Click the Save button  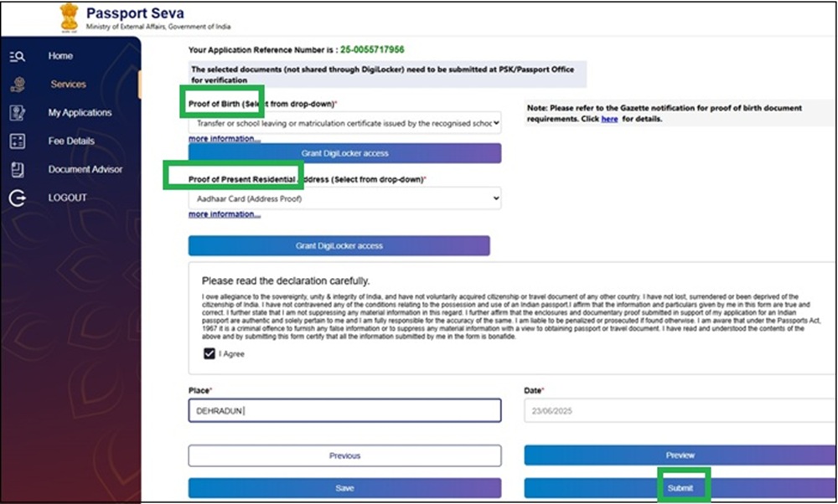click(344, 489)
